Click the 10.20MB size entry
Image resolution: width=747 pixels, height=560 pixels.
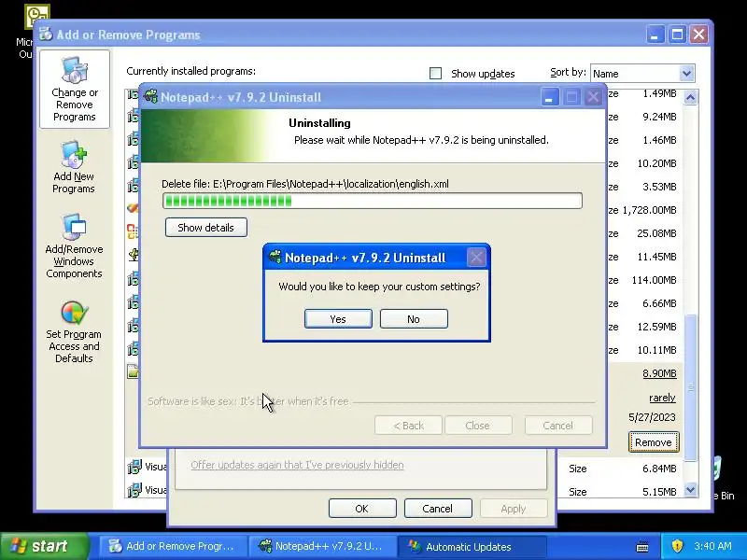656,163
